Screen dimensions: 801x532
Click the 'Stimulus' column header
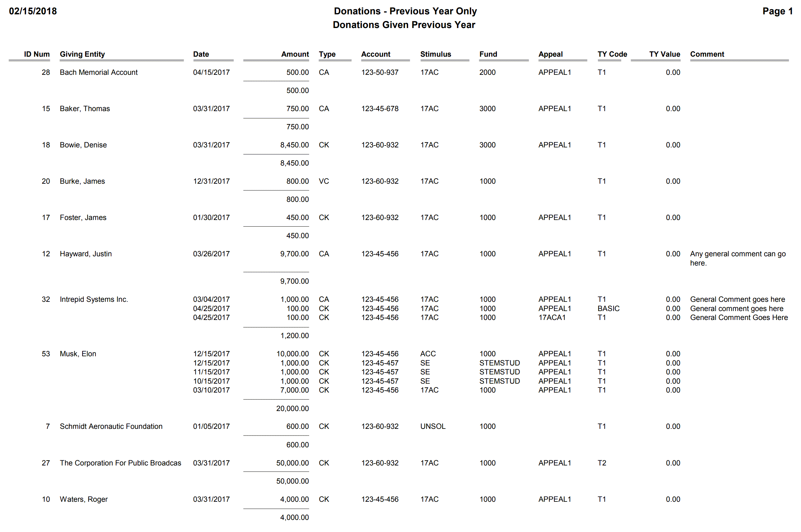[436, 54]
